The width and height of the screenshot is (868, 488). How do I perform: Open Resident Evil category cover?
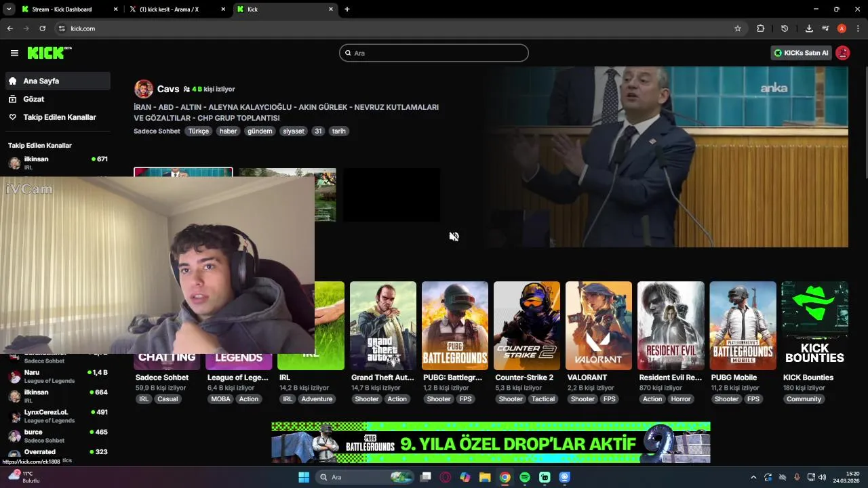tap(671, 325)
